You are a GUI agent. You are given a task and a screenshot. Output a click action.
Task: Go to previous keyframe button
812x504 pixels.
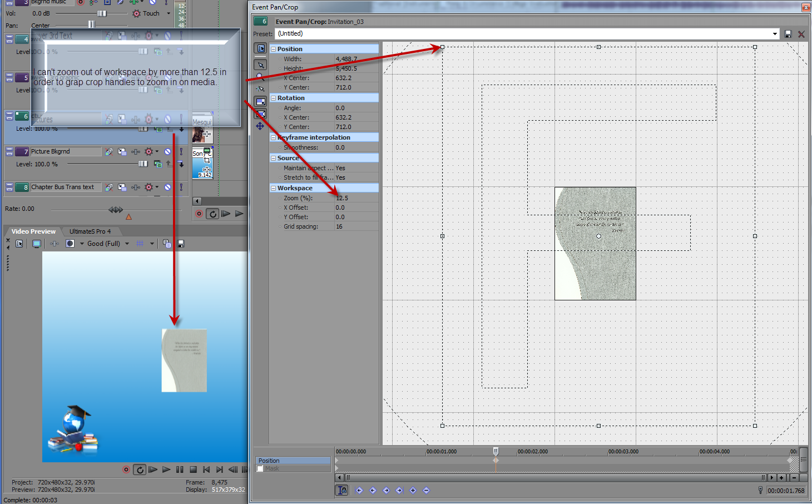(x=373, y=490)
